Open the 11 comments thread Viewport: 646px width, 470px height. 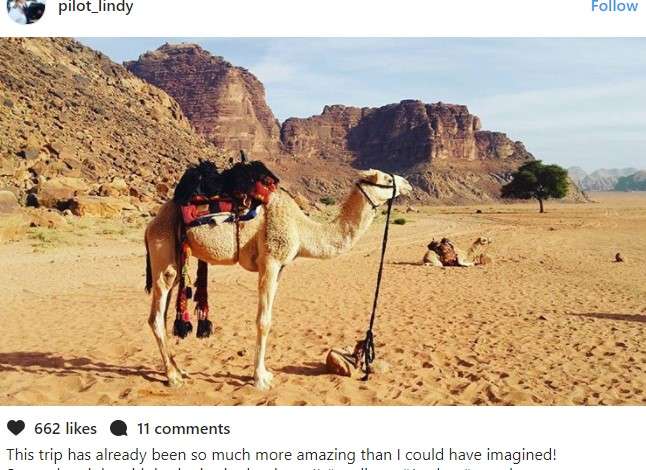click(x=183, y=429)
